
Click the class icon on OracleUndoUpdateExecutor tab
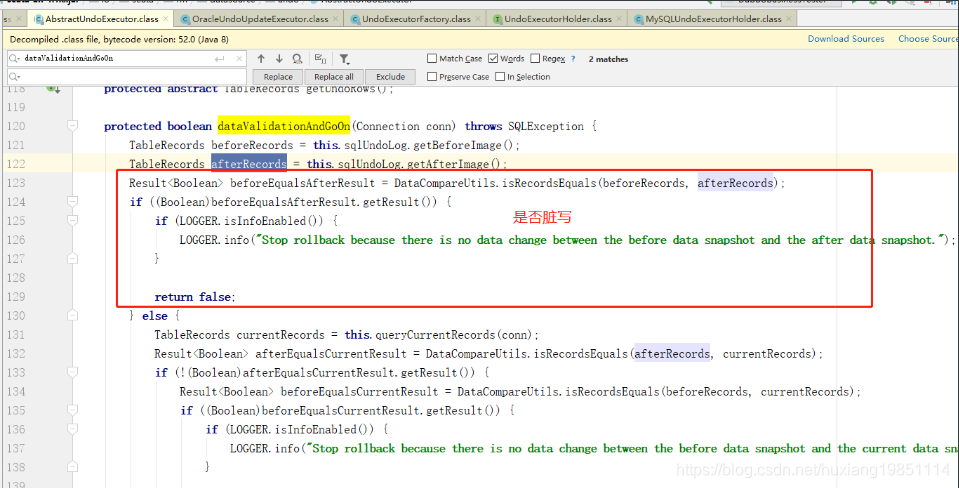click(185, 19)
